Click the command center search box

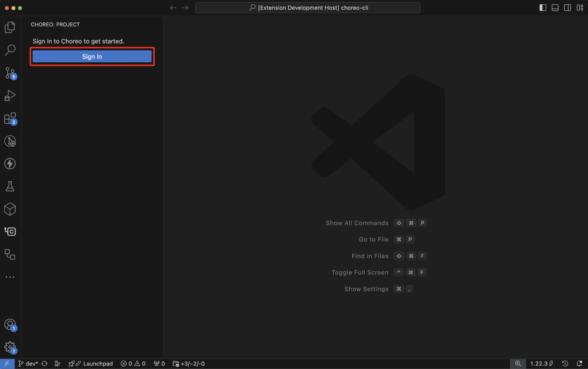[308, 8]
